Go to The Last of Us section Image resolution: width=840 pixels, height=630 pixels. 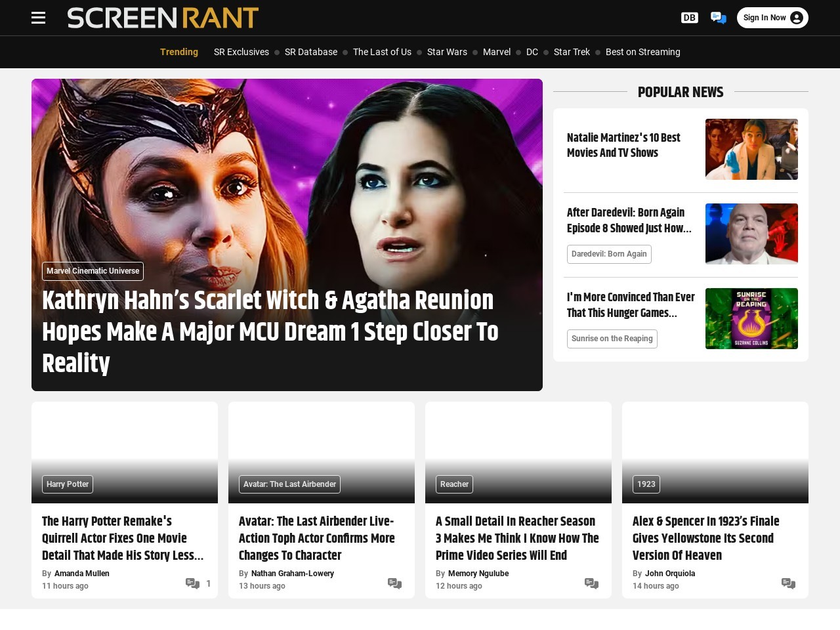pos(382,52)
